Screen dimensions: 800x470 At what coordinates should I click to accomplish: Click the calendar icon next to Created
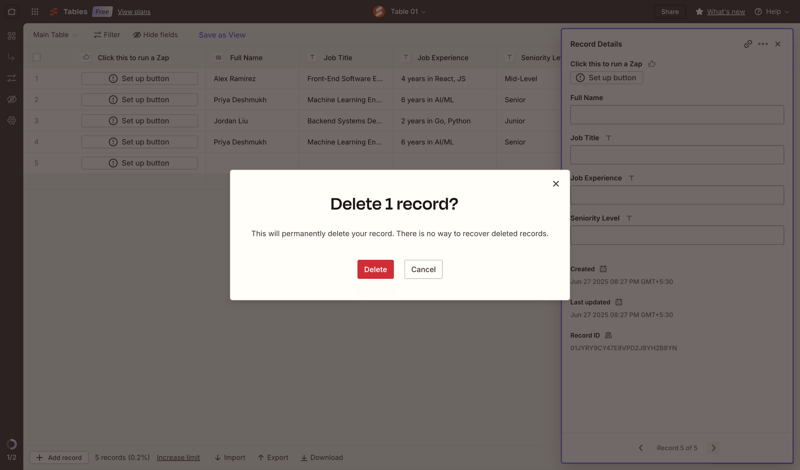[x=603, y=269]
